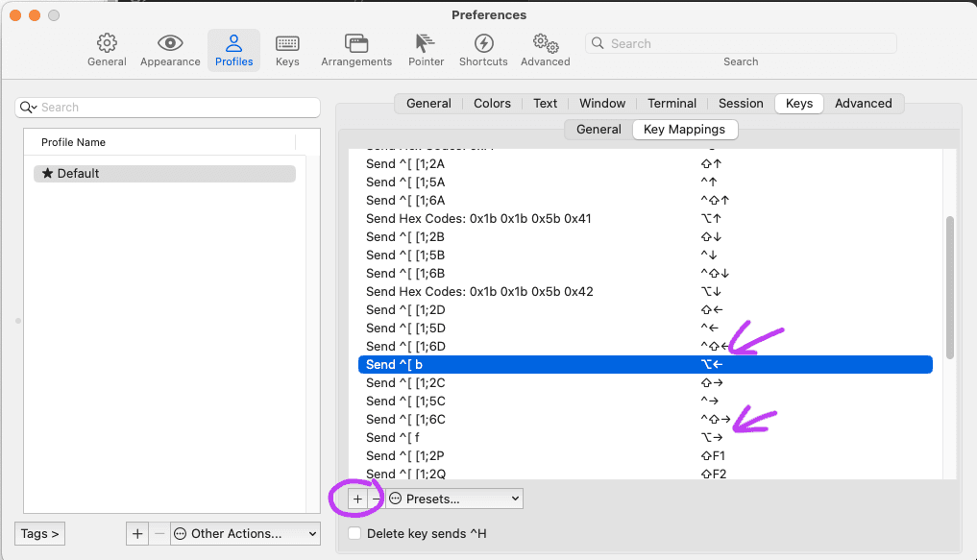977x560 pixels.
Task: Open the General preferences pane
Action: 107,50
